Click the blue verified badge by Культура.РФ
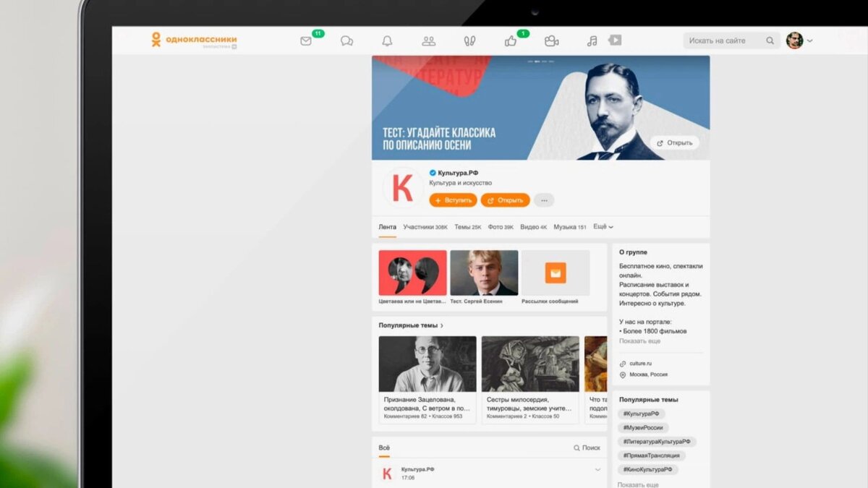 (433, 173)
